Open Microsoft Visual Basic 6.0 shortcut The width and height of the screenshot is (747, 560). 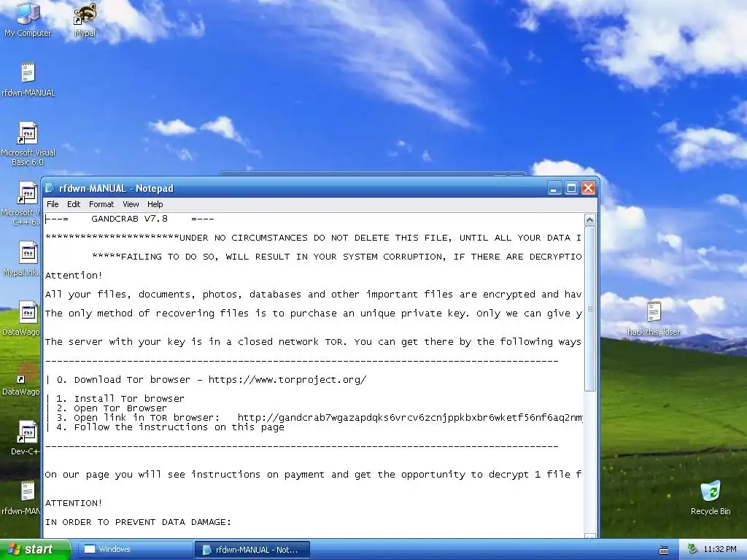coord(28,144)
